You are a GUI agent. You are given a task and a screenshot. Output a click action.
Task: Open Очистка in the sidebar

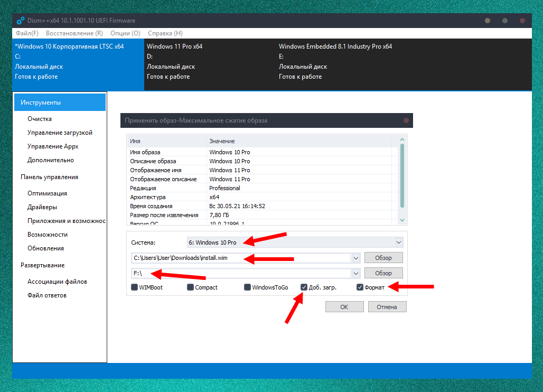tap(40, 119)
